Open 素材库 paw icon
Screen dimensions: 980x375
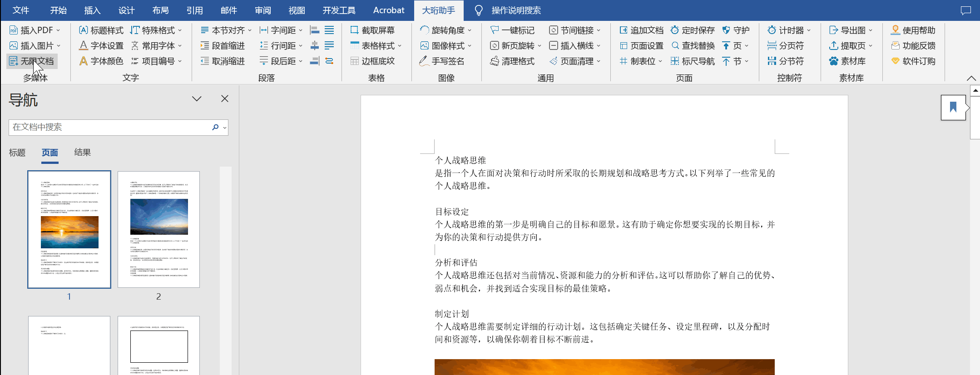[x=834, y=61]
